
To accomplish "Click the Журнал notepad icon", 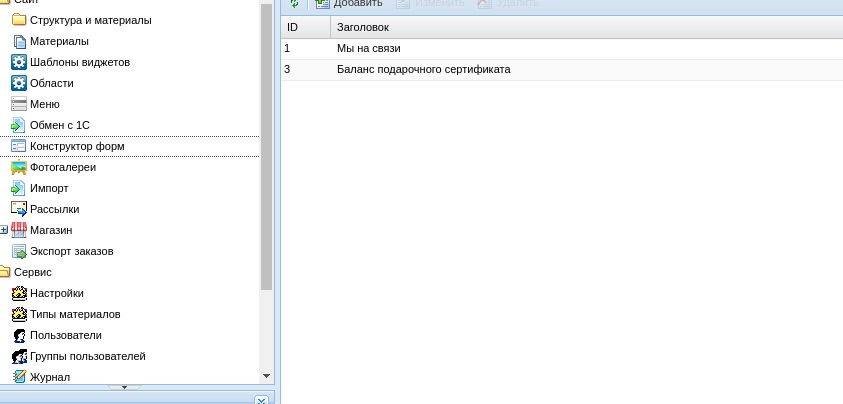I will 18,377.
